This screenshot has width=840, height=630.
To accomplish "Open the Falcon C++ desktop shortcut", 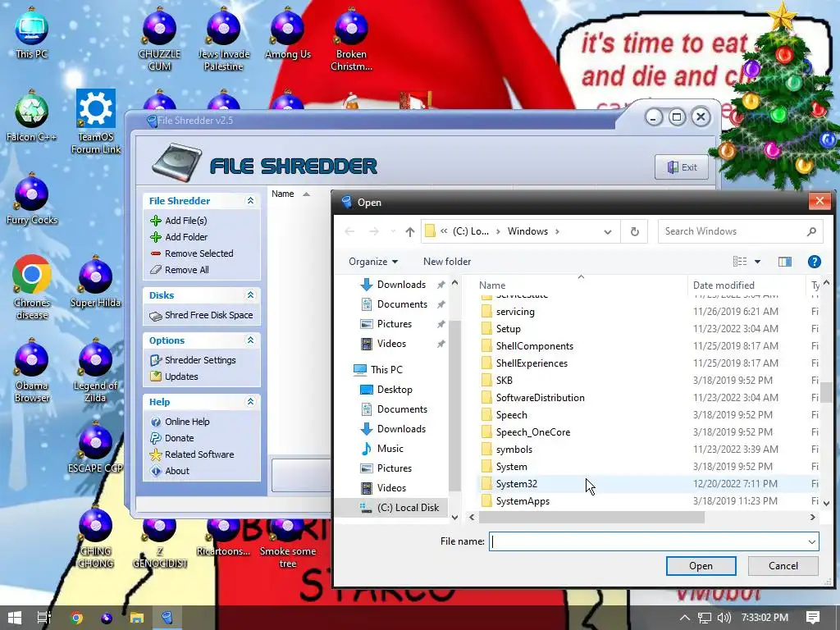I will point(32,116).
